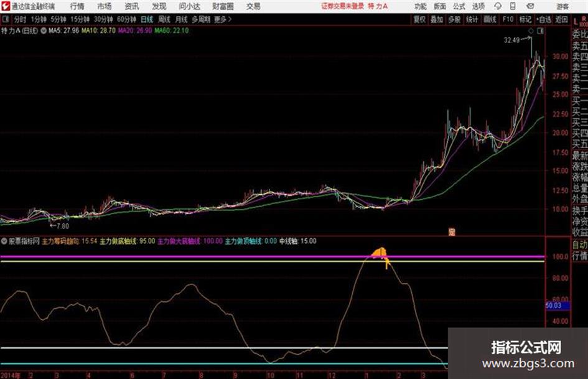Click the MA60: 22.10 indicator value
588x379 pixels.
(x=171, y=30)
